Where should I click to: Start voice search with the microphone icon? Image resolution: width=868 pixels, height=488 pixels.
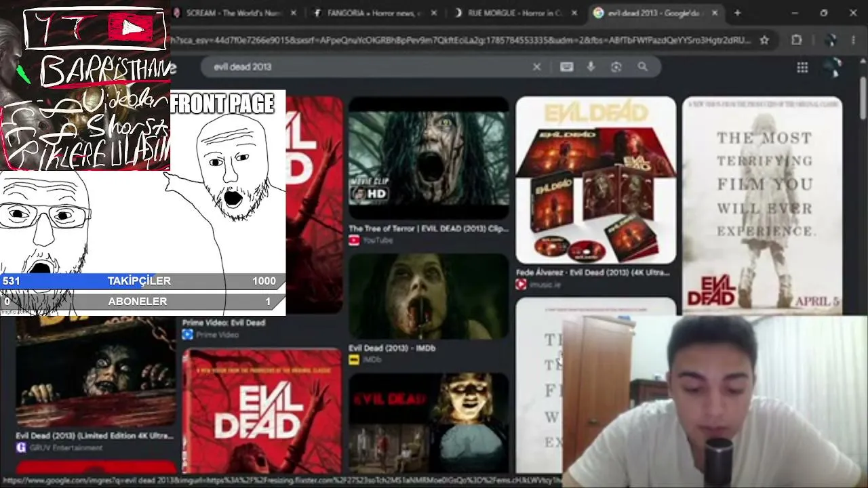pyautogui.click(x=591, y=66)
